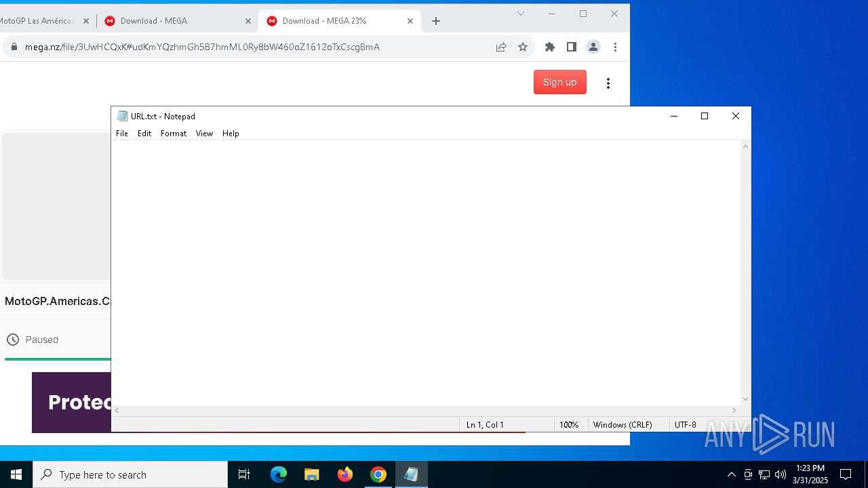Open the Windows Start menu

(x=16, y=474)
